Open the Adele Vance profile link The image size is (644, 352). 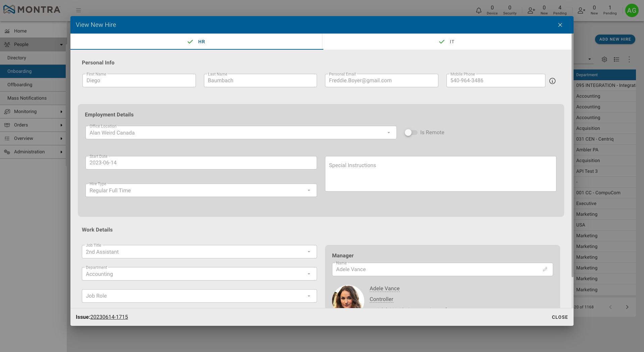tap(384, 289)
